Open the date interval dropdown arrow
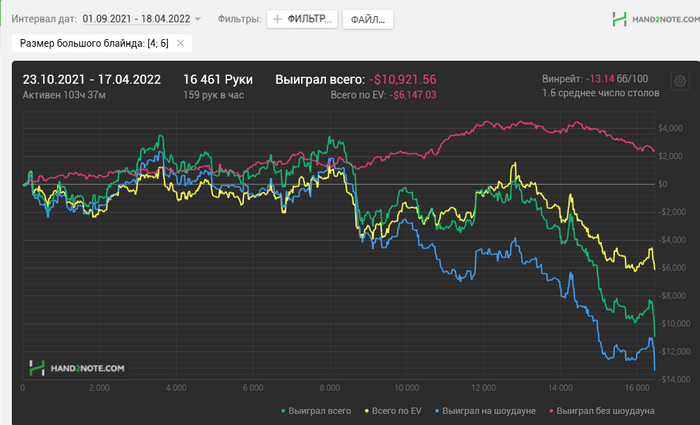 (197, 19)
